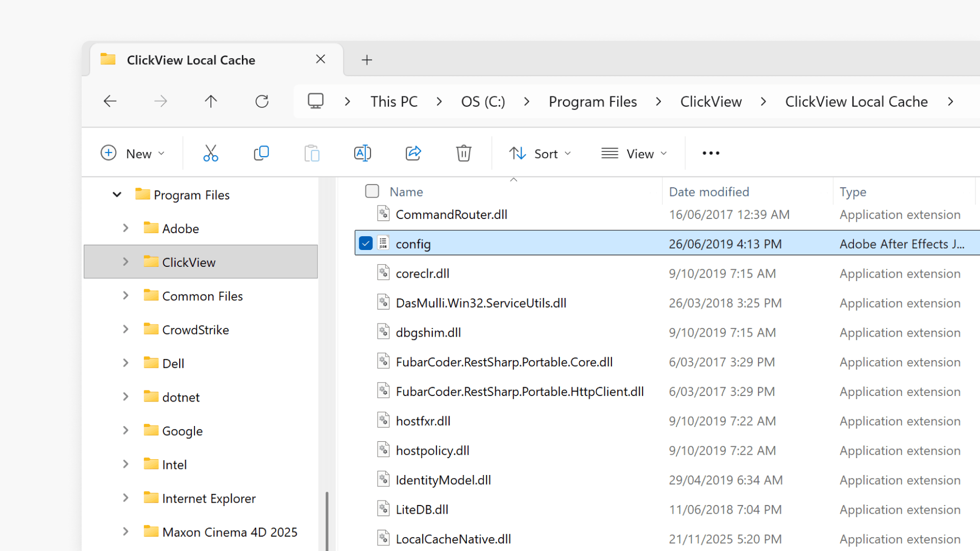
Task: Click the This PC computer icon in breadcrumb
Action: (316, 101)
